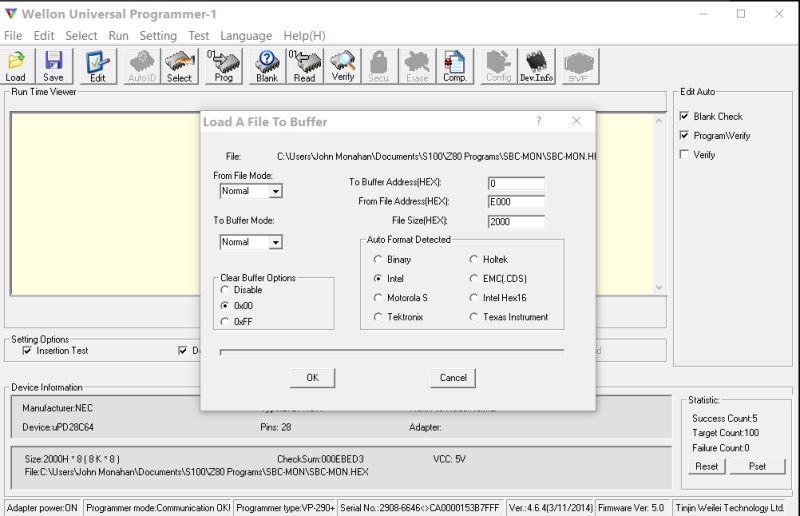Choose 0xFF clear buffer option

click(x=224, y=322)
